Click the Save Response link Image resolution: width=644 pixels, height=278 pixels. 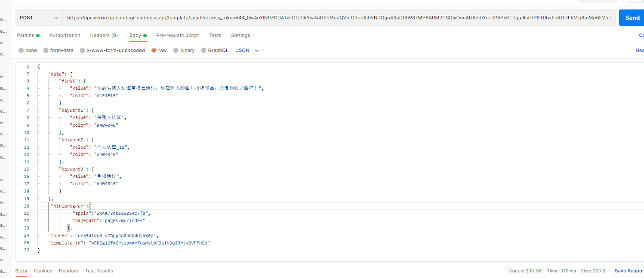click(x=629, y=271)
